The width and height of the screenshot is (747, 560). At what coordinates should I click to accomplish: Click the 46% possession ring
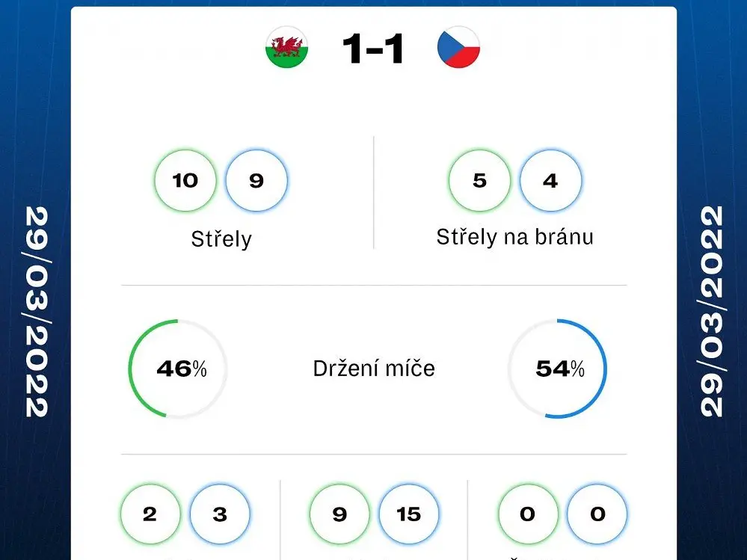pos(178,369)
